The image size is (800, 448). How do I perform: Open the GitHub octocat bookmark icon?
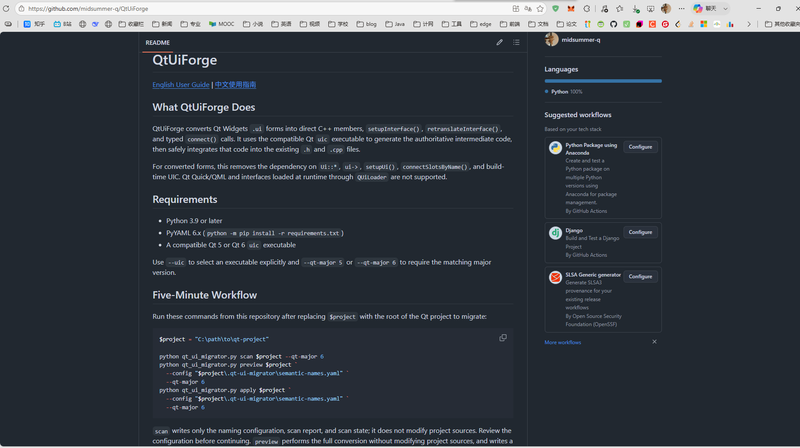click(x=614, y=24)
